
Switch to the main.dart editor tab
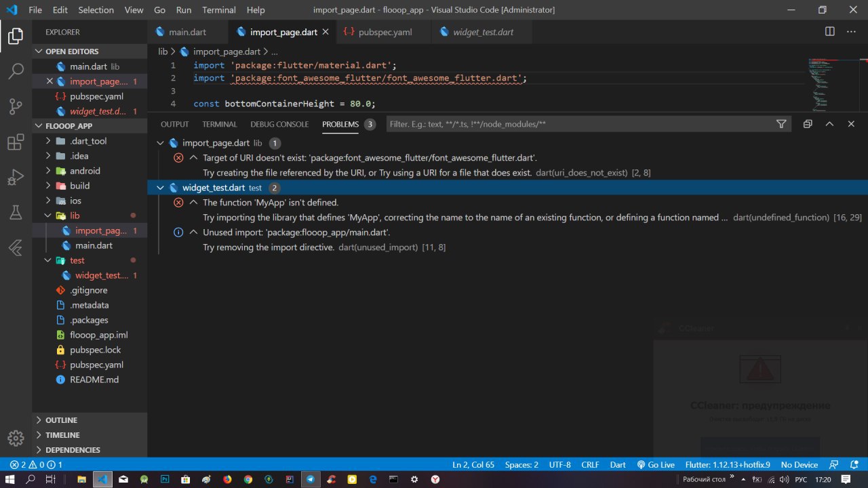pos(188,32)
